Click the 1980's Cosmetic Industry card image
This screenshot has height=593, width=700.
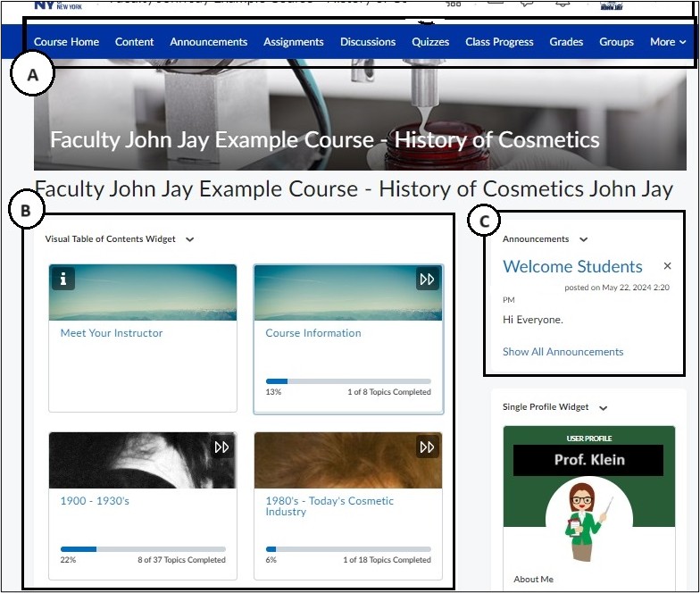click(348, 461)
